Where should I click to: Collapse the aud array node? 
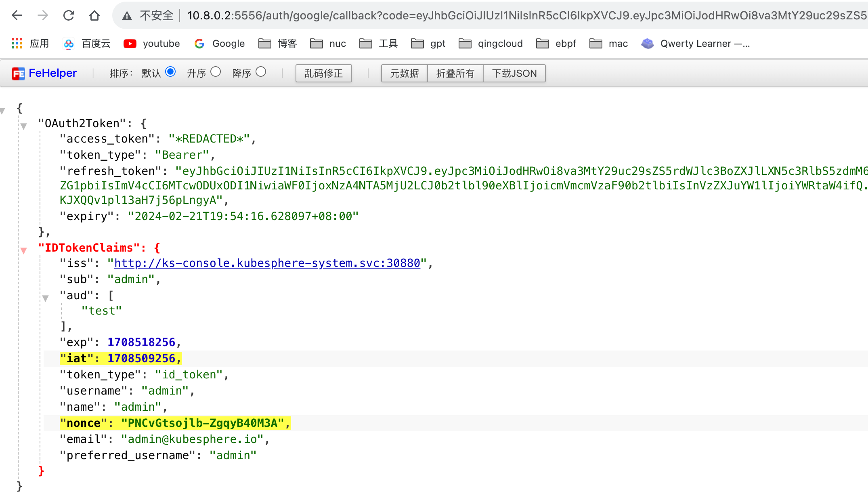click(46, 298)
